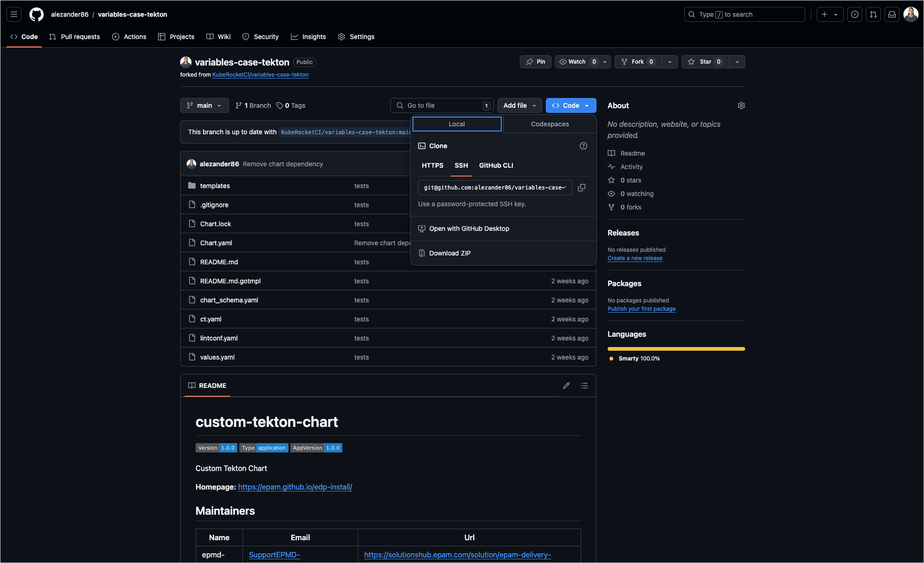Open the Chart.yaml file
This screenshot has width=924, height=563.
point(216,243)
